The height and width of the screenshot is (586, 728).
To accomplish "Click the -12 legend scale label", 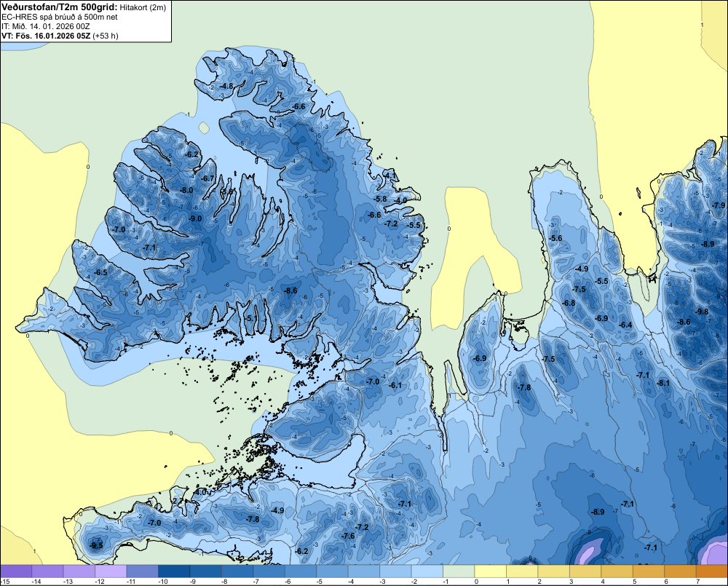I will point(99,582).
